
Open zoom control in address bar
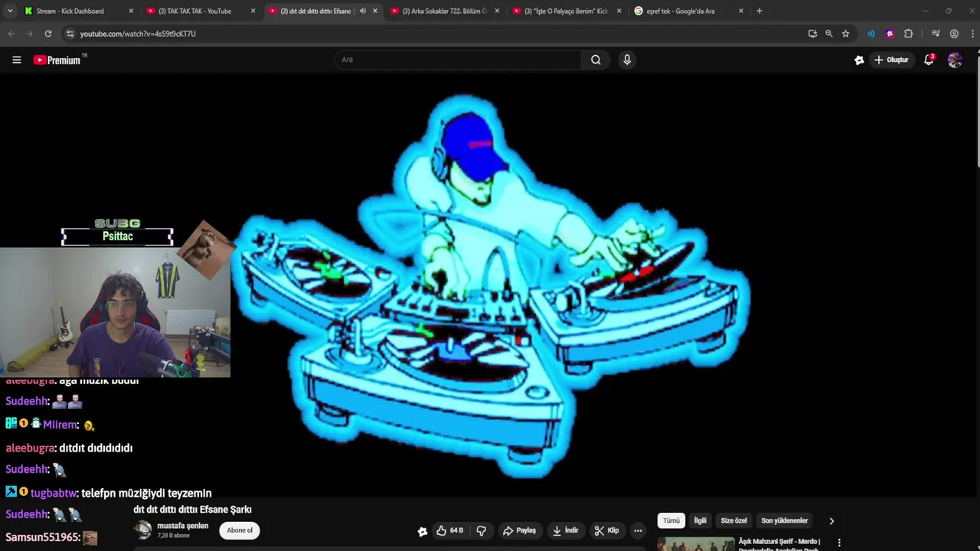[x=829, y=34]
